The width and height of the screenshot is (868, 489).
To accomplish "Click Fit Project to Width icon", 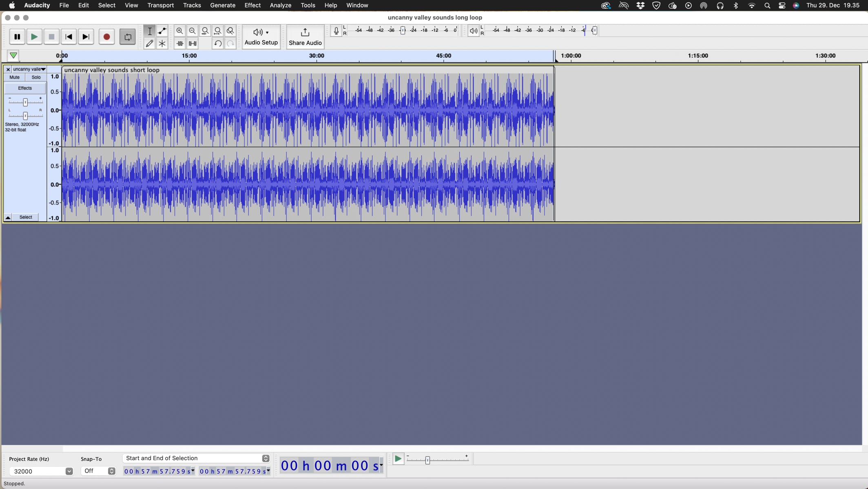I will coord(218,31).
